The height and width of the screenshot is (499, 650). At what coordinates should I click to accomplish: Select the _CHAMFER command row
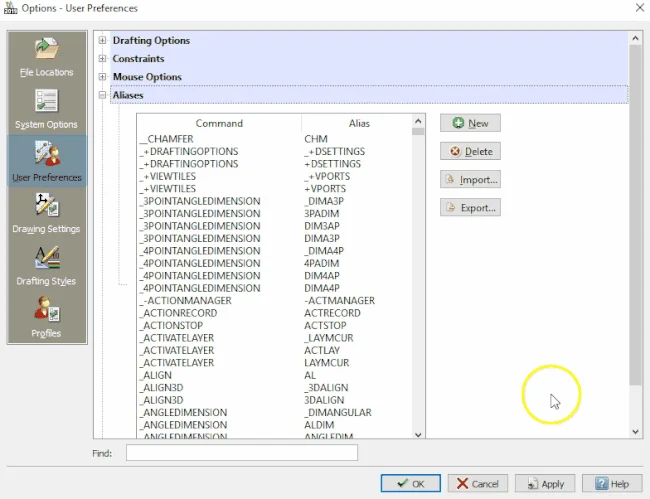click(165, 139)
